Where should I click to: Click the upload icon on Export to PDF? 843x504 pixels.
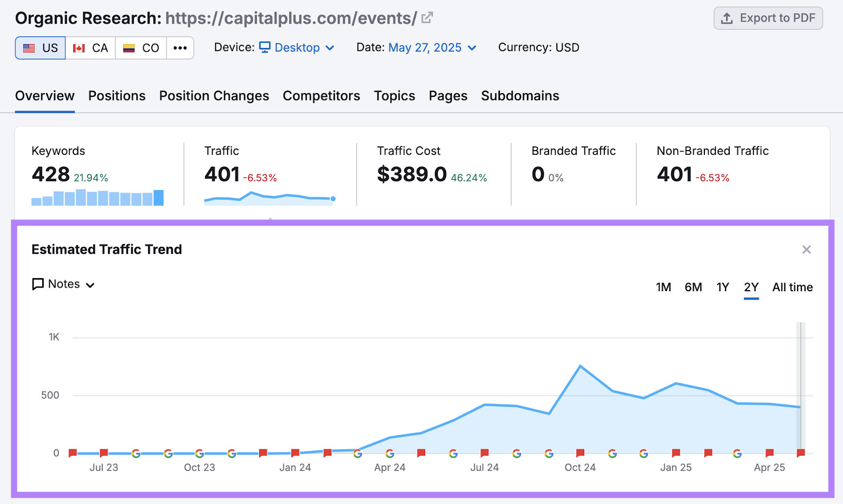[x=727, y=18]
